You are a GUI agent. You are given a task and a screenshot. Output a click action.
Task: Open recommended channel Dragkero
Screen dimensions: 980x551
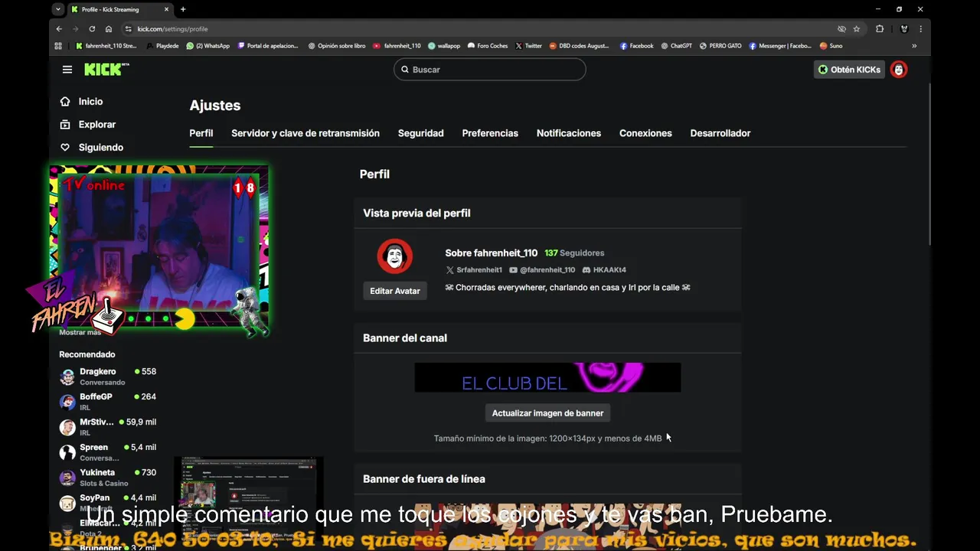108,377
